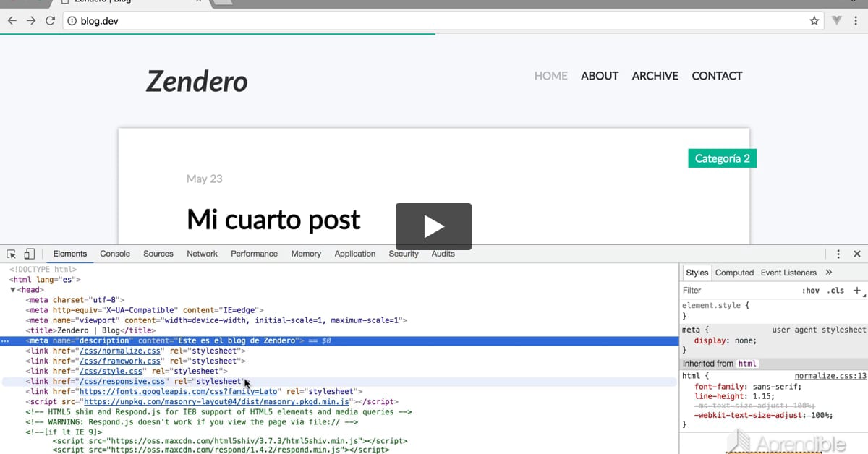Open the DevTools three-dot customize menu

pos(838,254)
